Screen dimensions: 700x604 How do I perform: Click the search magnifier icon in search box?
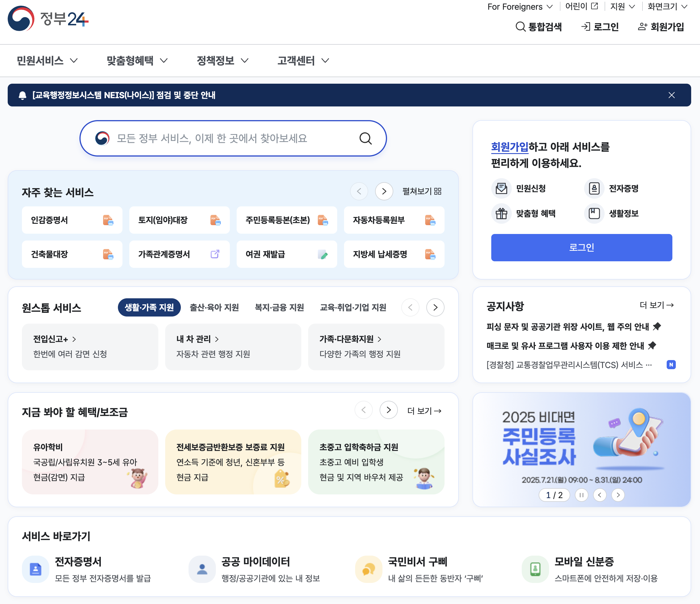[x=365, y=138]
